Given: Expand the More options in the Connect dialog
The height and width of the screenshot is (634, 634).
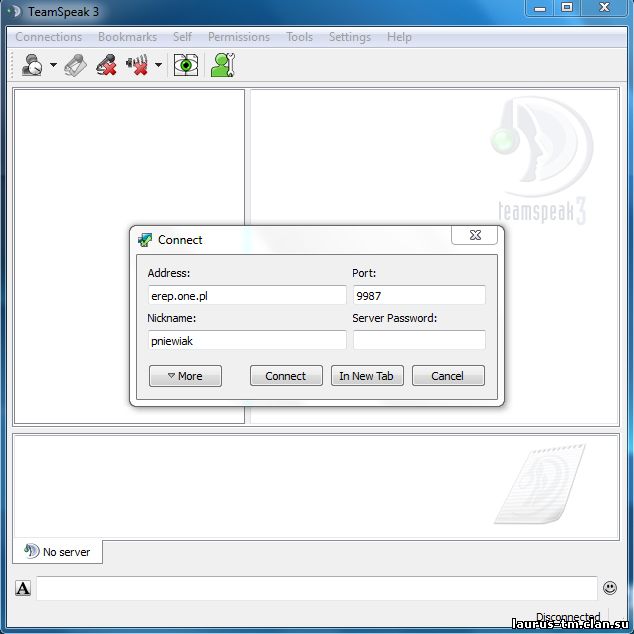Looking at the screenshot, I should 185,376.
